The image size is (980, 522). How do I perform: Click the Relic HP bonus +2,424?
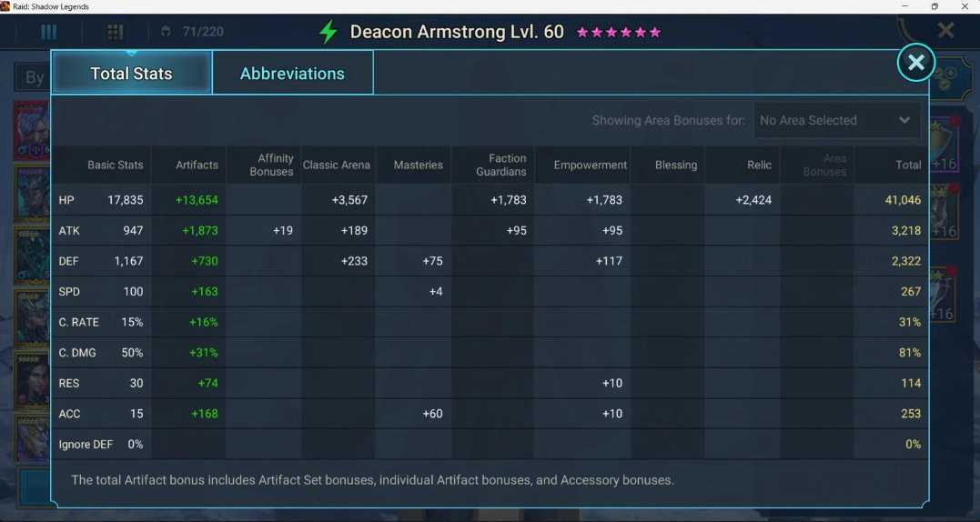(753, 200)
